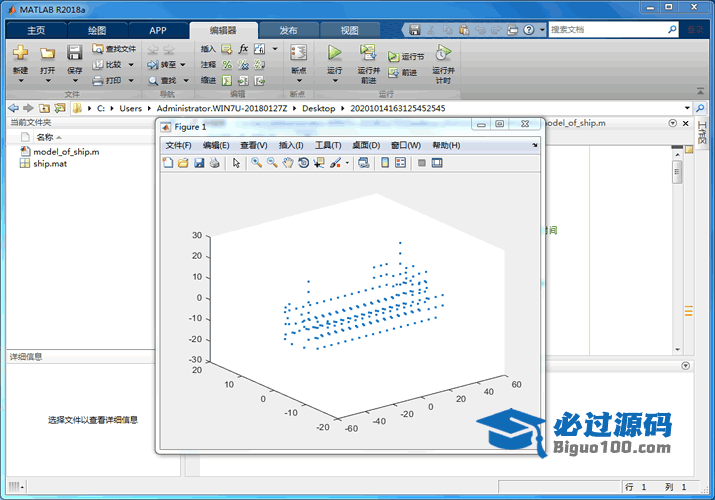The image size is (715, 500).
Task: Activate the Pan hand tool in Figure
Action: tap(288, 163)
